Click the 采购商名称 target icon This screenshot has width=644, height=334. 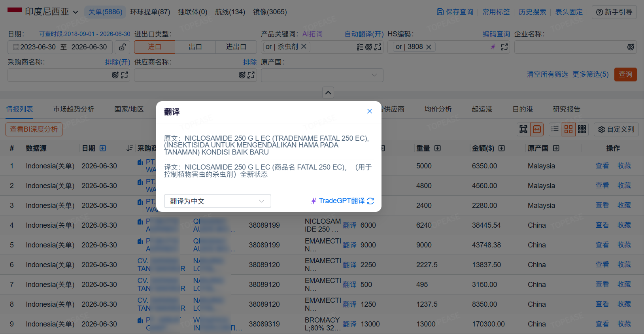(115, 75)
